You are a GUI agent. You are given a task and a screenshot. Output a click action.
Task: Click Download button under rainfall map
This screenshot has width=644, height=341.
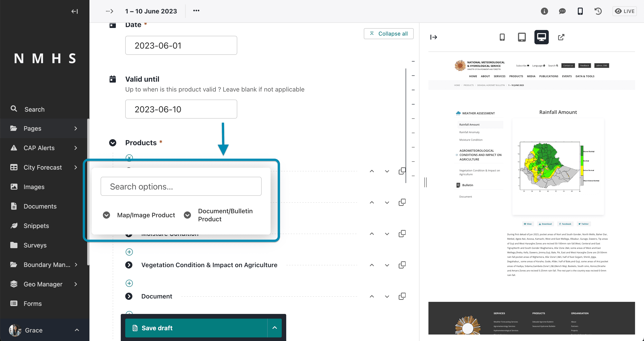(545, 224)
